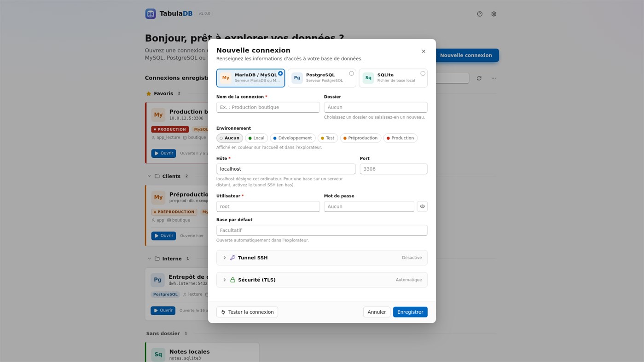Click the Favoris star icon
Screen dimensions: 644x362
point(149,93)
